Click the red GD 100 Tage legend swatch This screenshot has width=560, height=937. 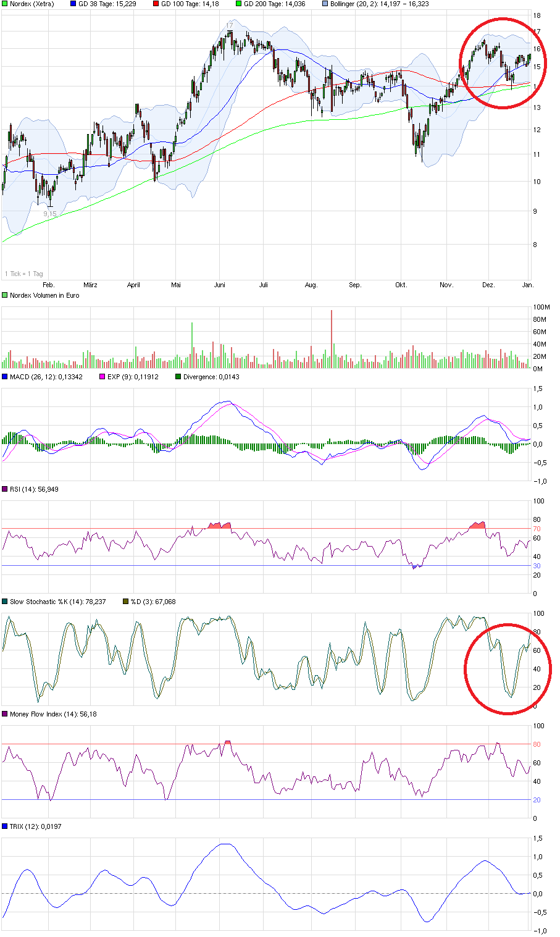(157, 4)
